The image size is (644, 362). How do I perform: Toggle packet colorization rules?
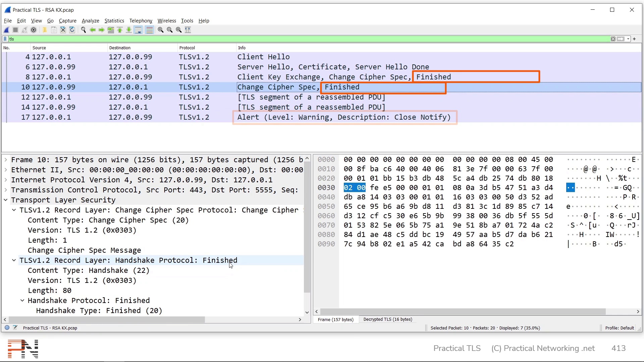coord(149,30)
